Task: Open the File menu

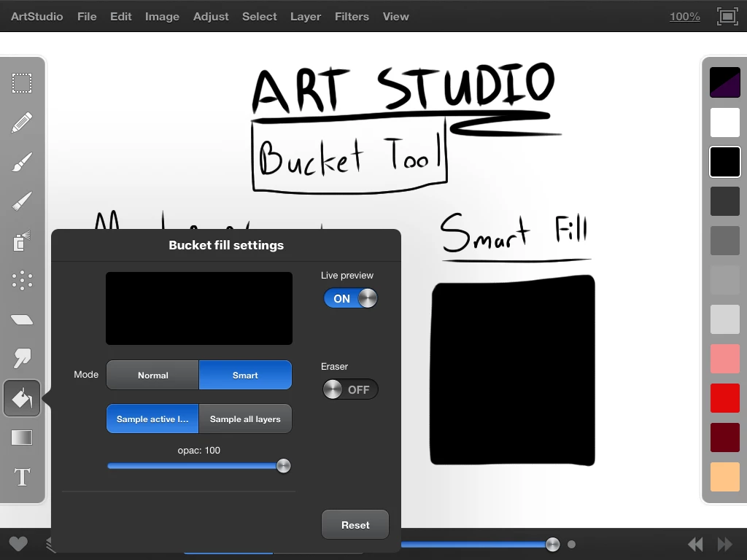Action: coord(87,17)
